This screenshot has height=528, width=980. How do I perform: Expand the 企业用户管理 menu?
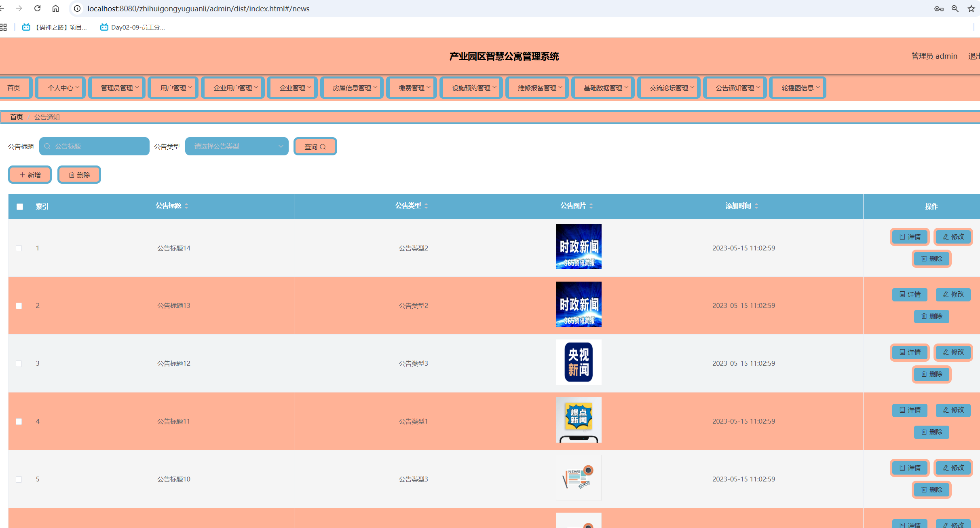pos(232,88)
